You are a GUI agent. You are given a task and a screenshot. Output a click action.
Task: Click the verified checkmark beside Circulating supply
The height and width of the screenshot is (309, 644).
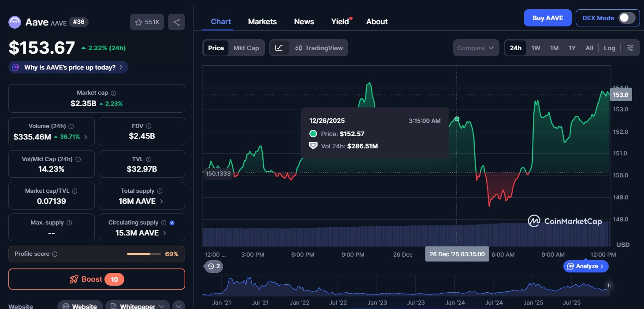pyautogui.click(x=171, y=222)
